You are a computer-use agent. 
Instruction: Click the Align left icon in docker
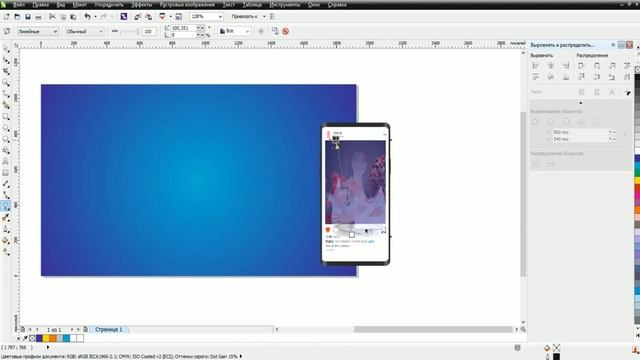click(536, 65)
